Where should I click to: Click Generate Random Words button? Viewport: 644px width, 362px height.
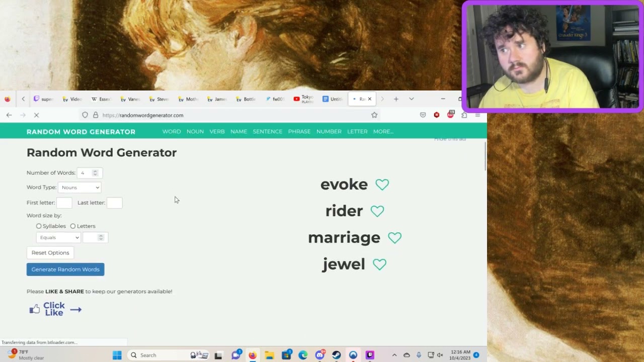point(65,269)
